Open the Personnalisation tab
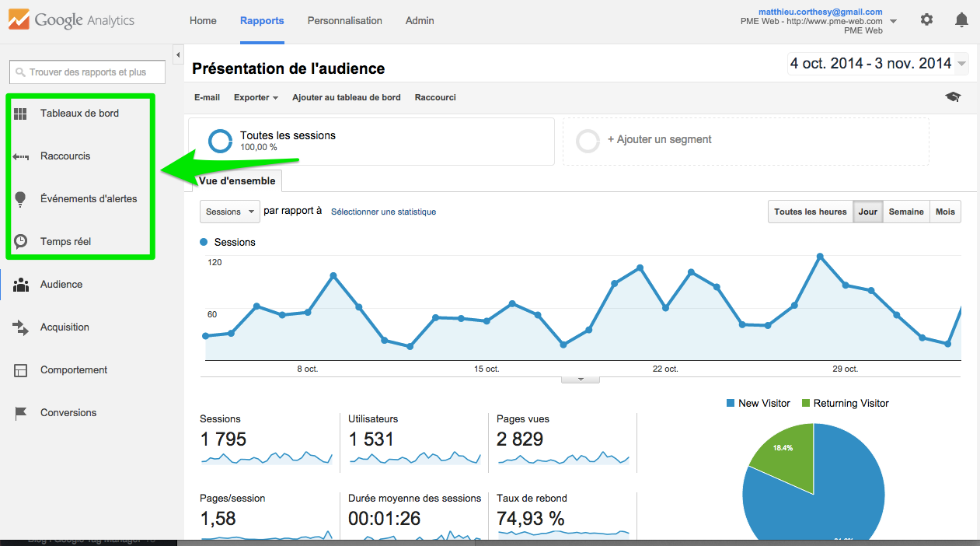 click(x=345, y=21)
